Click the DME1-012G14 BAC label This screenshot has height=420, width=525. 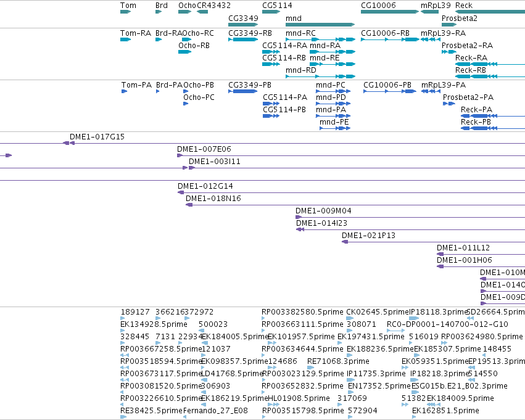coord(205,186)
